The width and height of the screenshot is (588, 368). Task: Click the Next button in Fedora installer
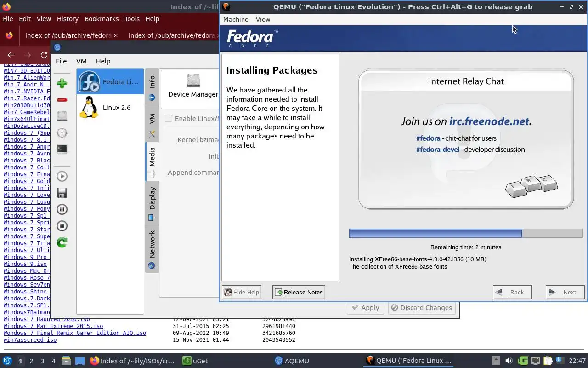[565, 292]
